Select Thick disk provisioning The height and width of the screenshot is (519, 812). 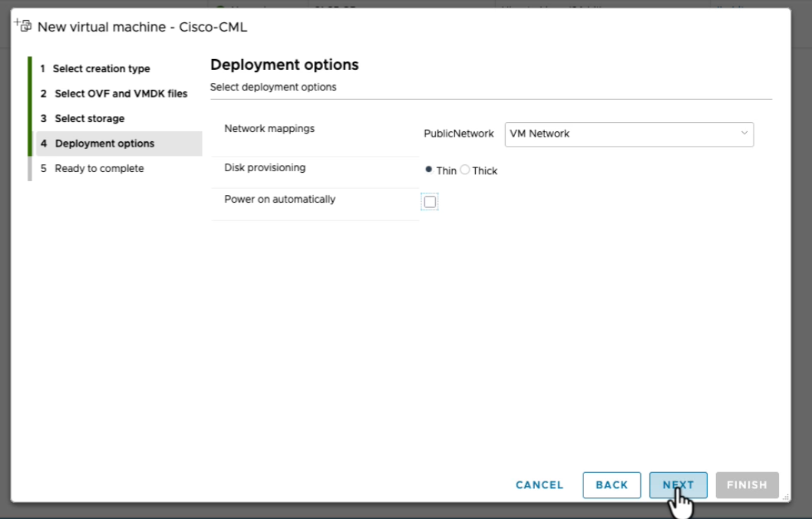click(x=465, y=170)
